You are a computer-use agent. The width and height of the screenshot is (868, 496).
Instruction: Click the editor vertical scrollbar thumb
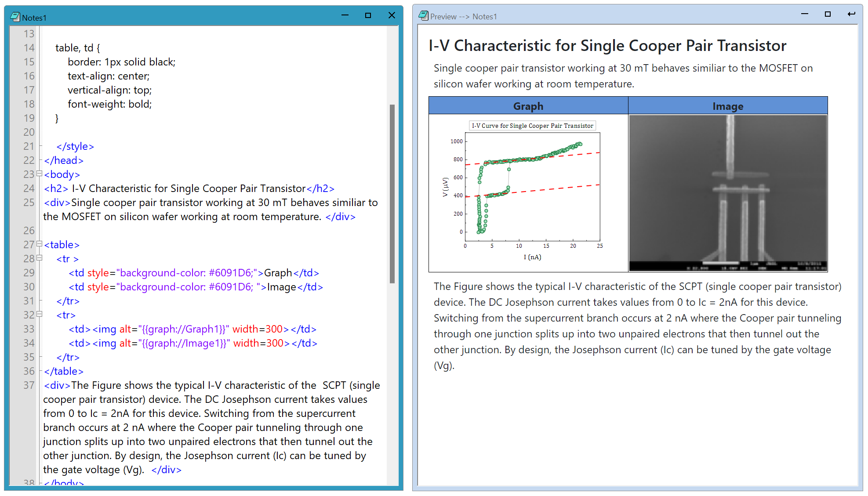[392, 193]
